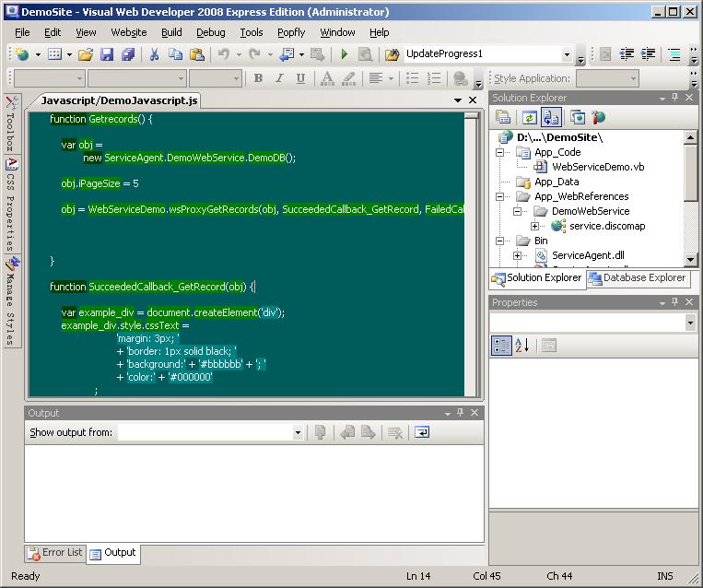Select WebServiceDemo.vb in Solution Explorer
This screenshot has width=703, height=588.
[x=598, y=167]
